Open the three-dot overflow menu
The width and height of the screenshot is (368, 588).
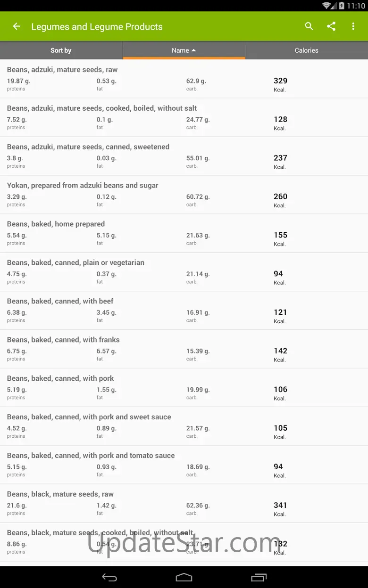click(353, 26)
